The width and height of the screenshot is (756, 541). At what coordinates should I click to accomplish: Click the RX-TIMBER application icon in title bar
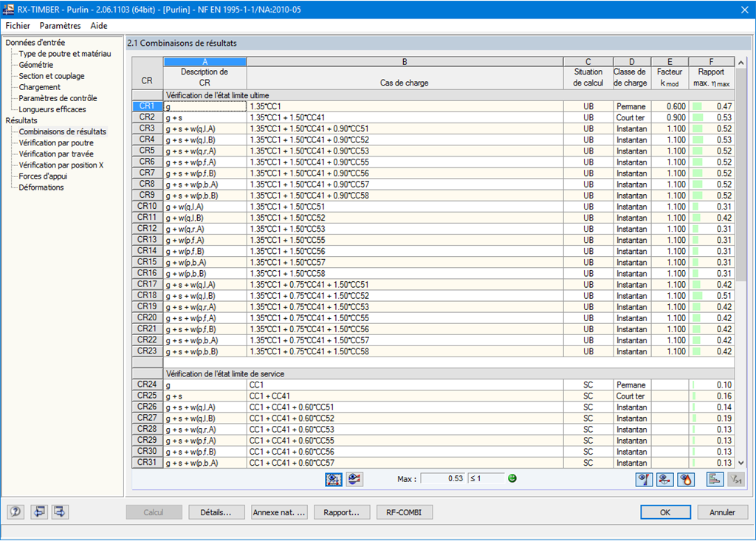point(8,9)
